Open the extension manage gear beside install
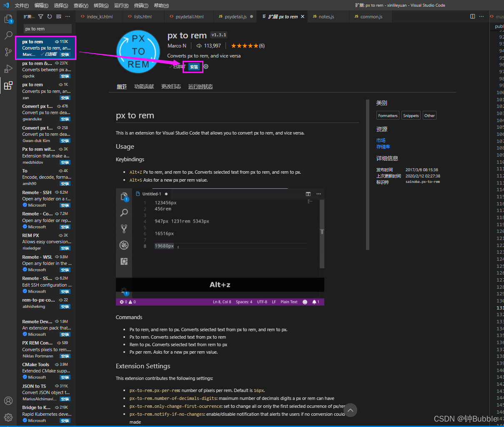The width and height of the screenshot is (504, 427). coord(206,67)
